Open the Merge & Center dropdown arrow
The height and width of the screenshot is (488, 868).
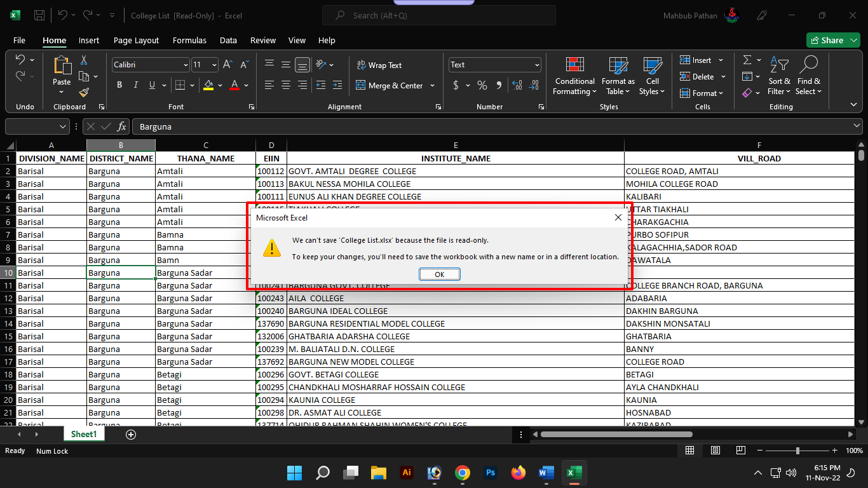(433, 86)
